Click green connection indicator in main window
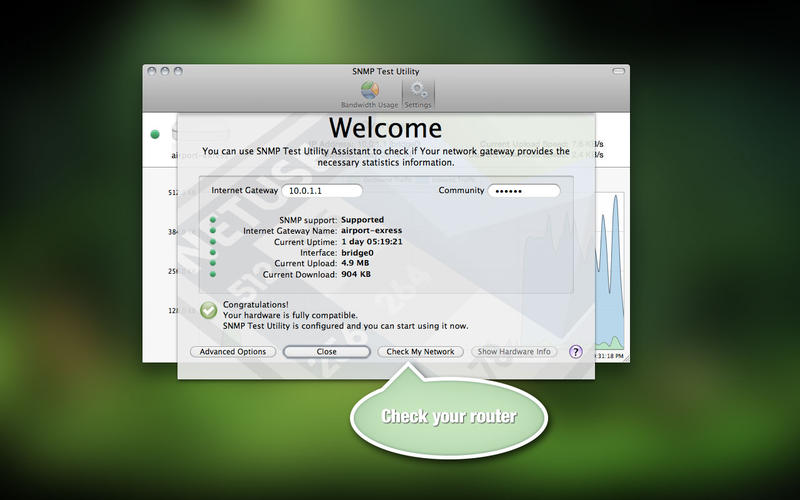Viewport: 800px width, 500px height. (x=155, y=134)
